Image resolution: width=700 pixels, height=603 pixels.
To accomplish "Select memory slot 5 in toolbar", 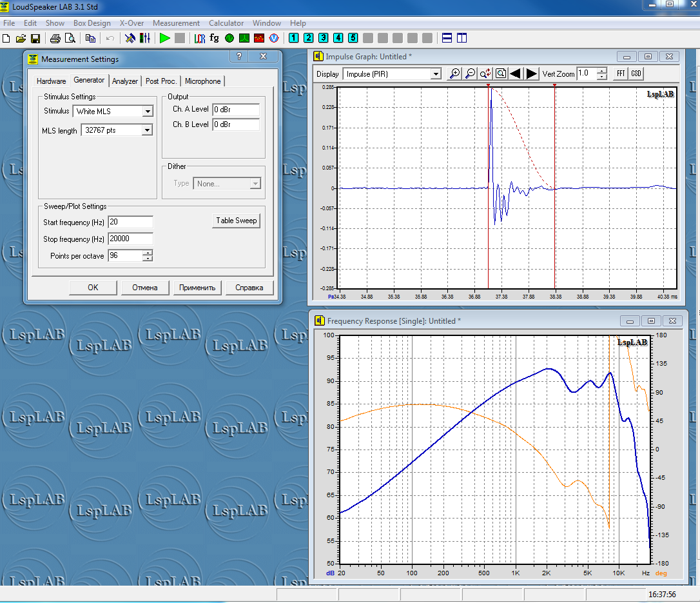I will 353,39.
